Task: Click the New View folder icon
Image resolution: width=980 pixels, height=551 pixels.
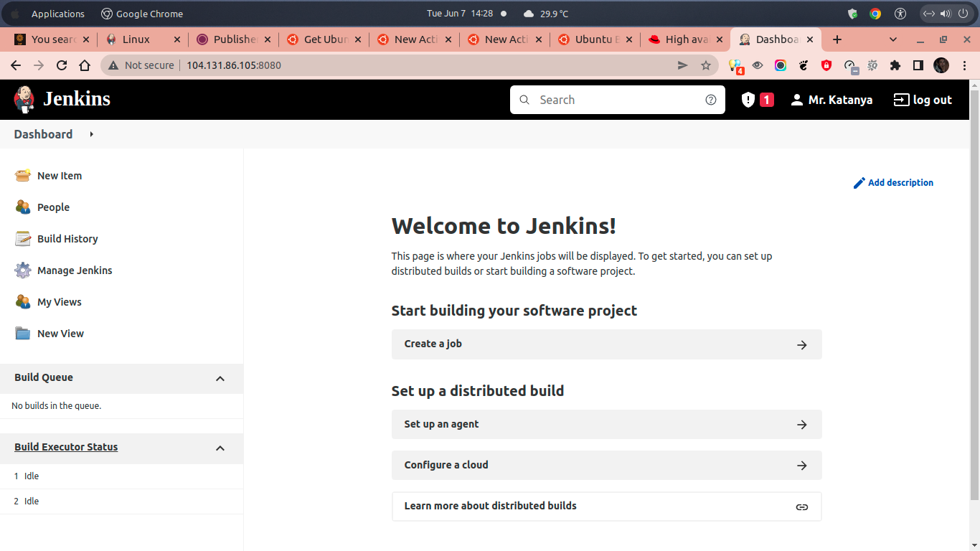Action: [23, 334]
